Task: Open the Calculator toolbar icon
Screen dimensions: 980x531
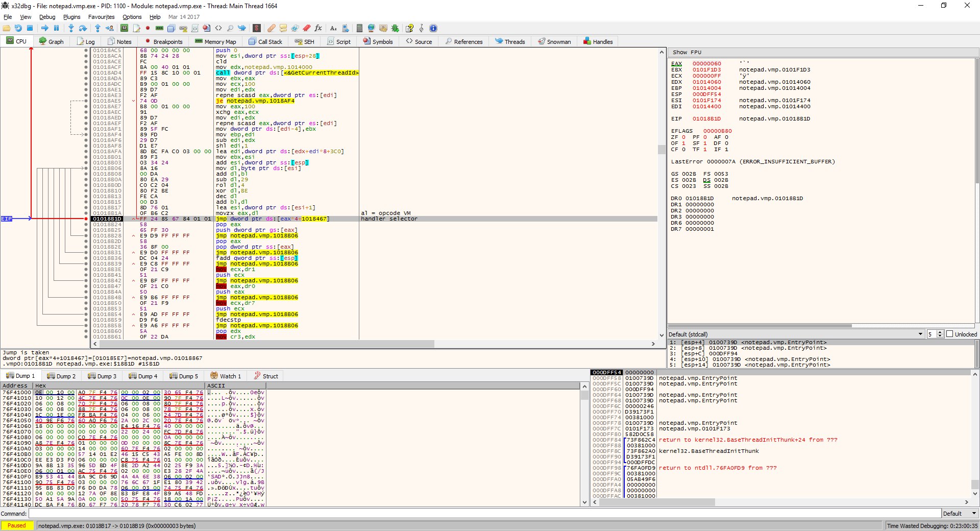Action: pos(359,28)
